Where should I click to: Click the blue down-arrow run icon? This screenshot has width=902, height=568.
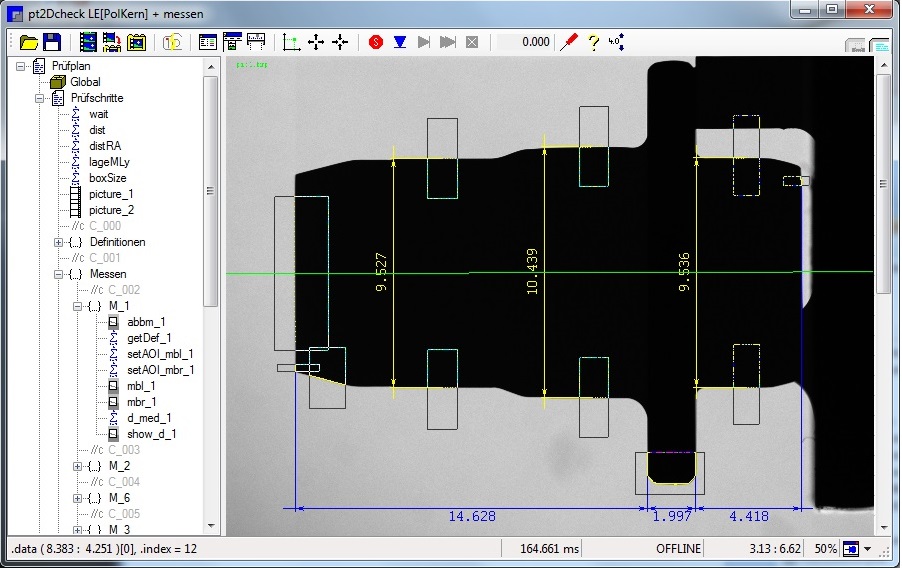point(399,42)
